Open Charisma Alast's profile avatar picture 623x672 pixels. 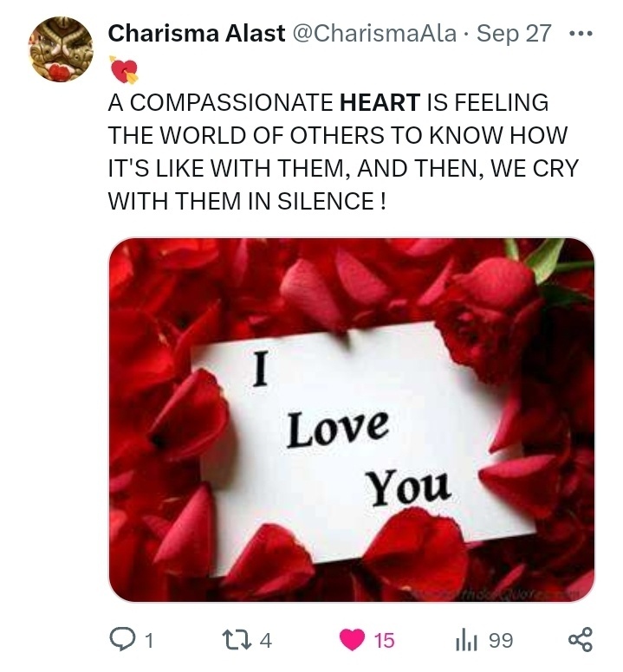[x=61, y=48]
